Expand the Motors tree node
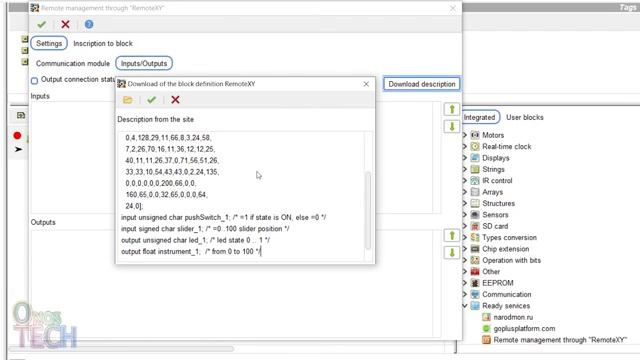The height and width of the screenshot is (360, 640). pos(465,135)
